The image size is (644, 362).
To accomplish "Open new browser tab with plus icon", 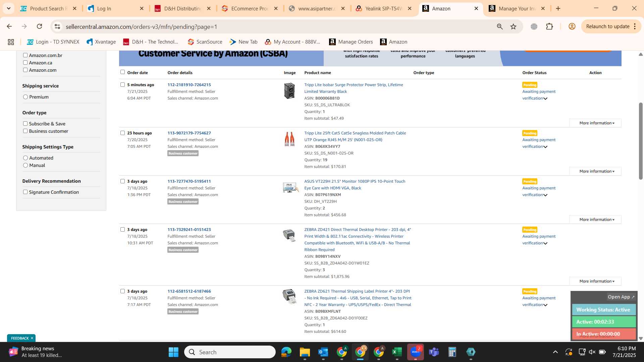I will point(558,8).
